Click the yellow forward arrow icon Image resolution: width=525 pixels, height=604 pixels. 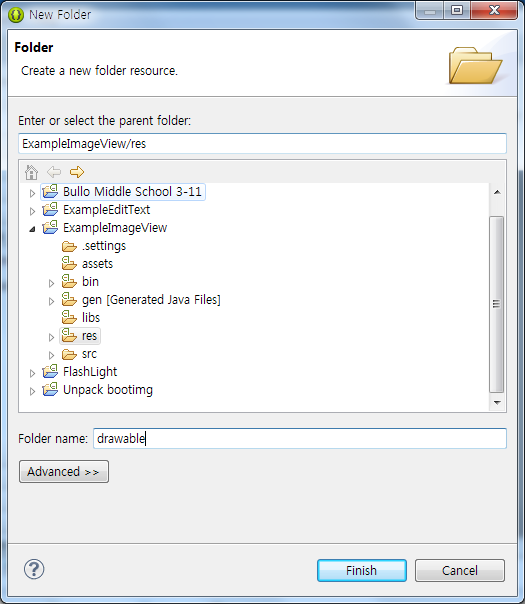77,172
